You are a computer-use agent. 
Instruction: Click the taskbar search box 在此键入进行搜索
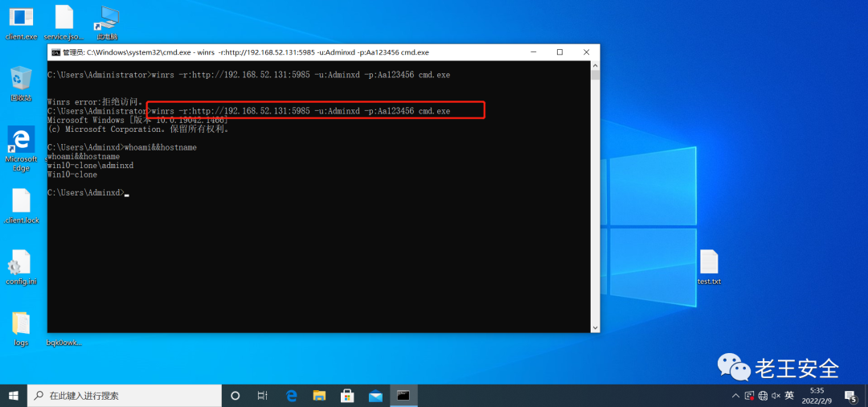click(125, 396)
